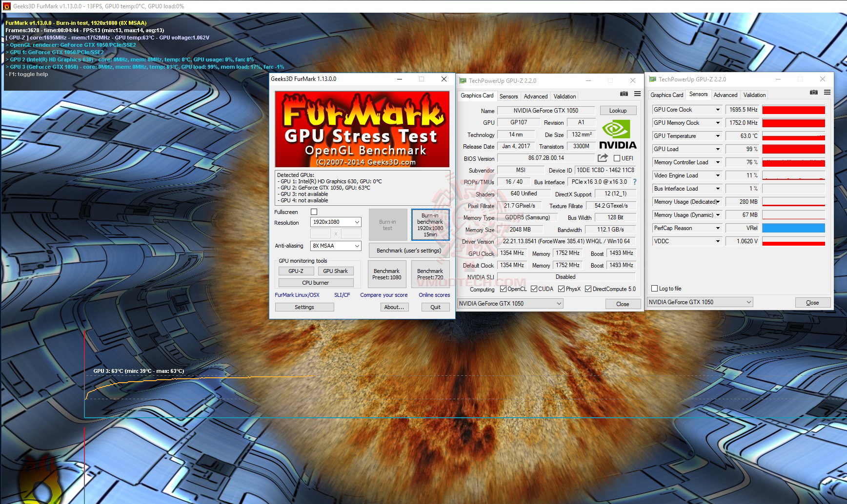Switch to Sensors tab in GPU-Z Graphics Card window
The width and height of the screenshot is (847, 504).
(x=508, y=97)
